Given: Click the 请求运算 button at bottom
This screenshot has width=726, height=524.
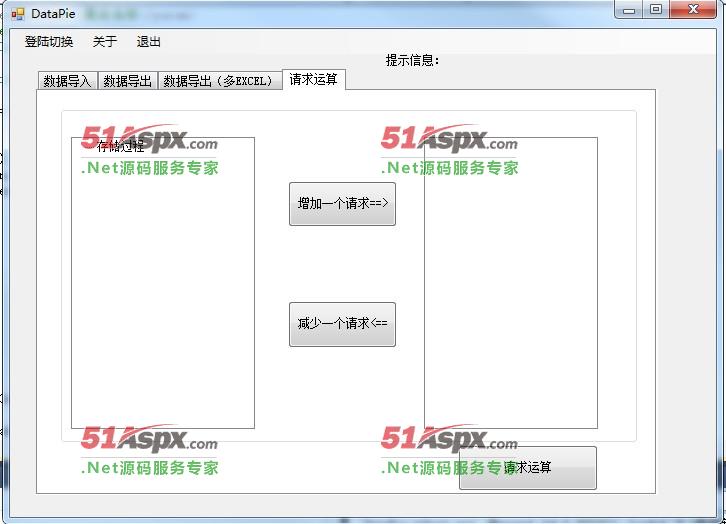Looking at the screenshot, I should click(527, 468).
